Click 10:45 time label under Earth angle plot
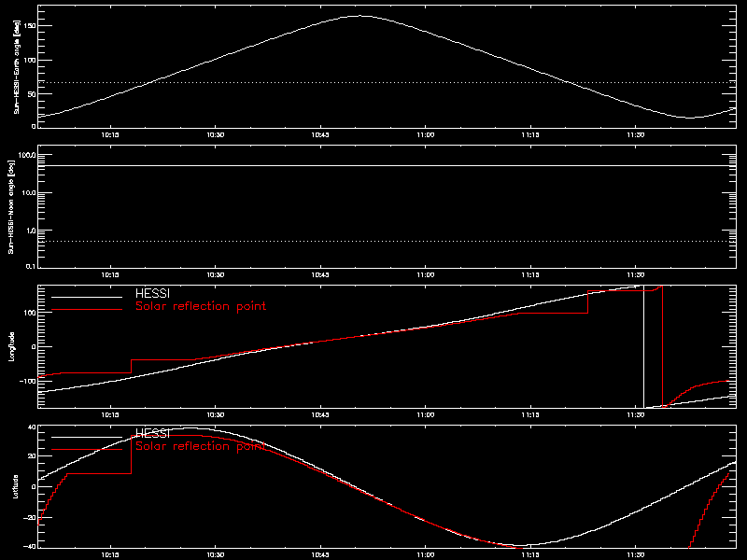Viewport: 747px width, 560px height. (x=320, y=135)
